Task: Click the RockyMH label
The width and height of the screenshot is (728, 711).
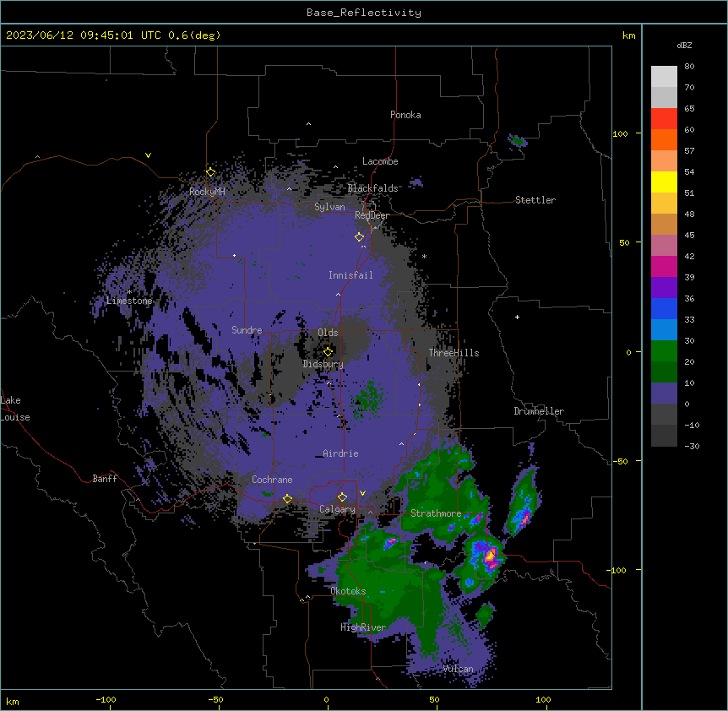Action: (207, 192)
